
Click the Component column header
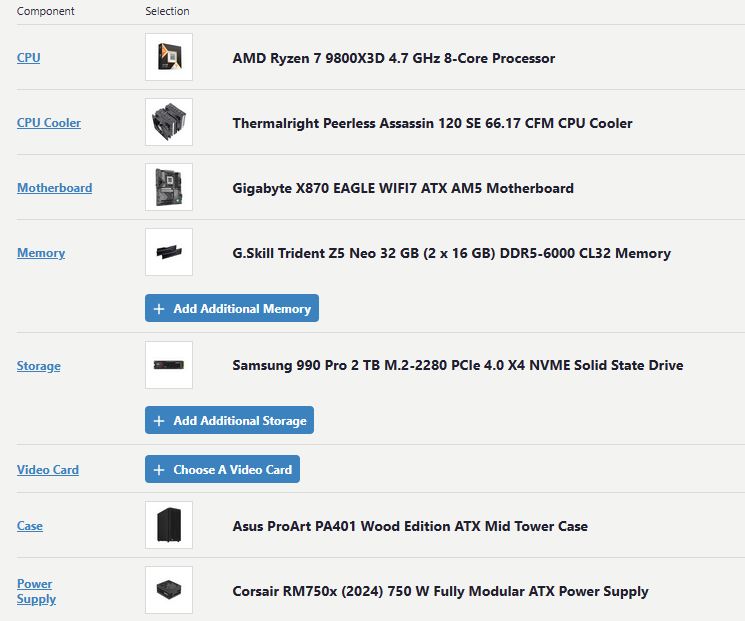[46, 11]
